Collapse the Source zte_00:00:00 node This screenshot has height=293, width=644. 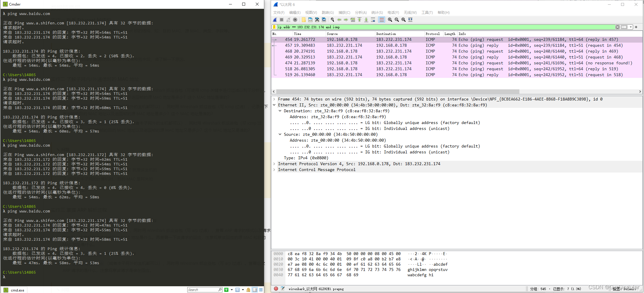280,134
